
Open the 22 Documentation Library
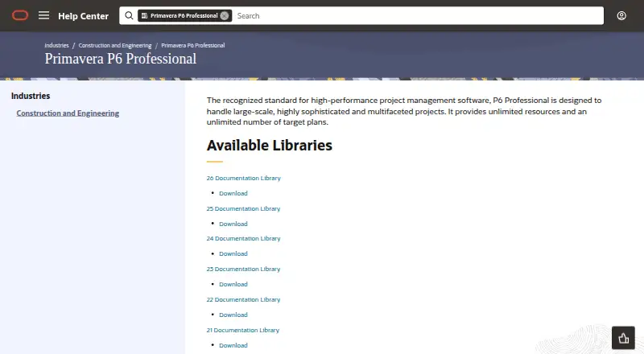pyautogui.click(x=244, y=300)
